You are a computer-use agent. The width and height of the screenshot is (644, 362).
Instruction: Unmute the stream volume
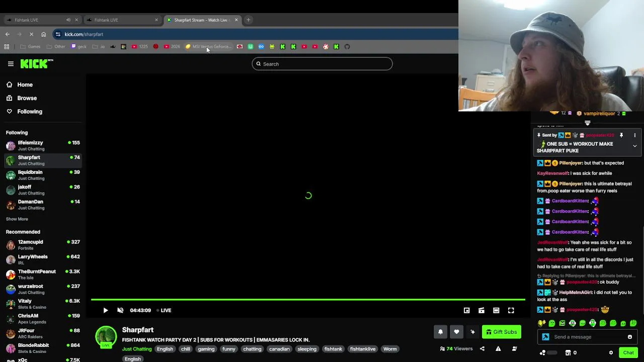pyautogui.click(x=120, y=310)
